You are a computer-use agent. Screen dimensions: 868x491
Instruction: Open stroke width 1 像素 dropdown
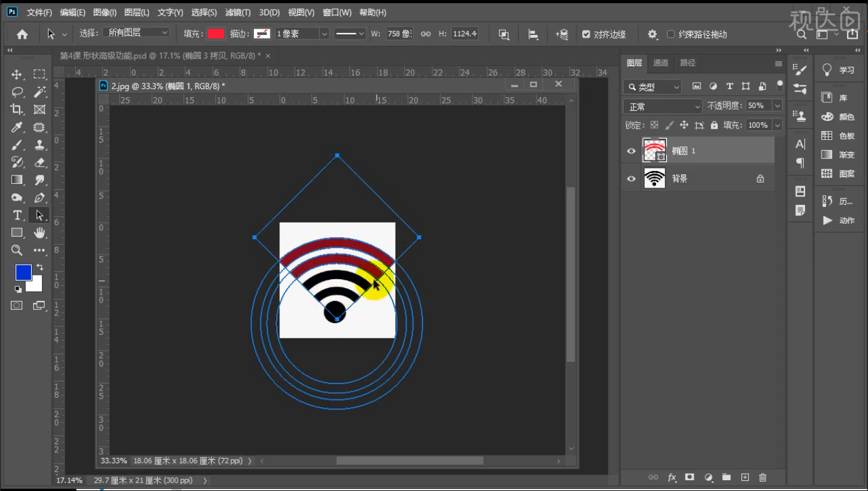(325, 34)
